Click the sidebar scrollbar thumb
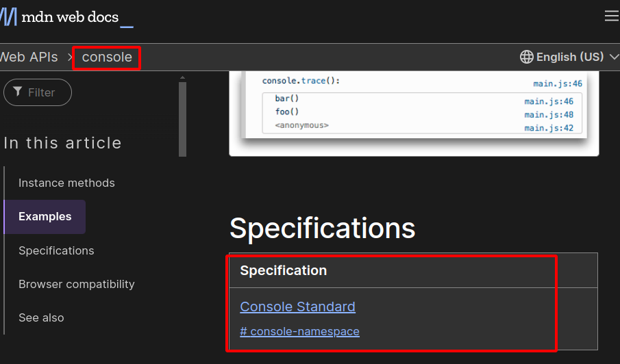This screenshot has width=620, height=364. click(x=182, y=119)
